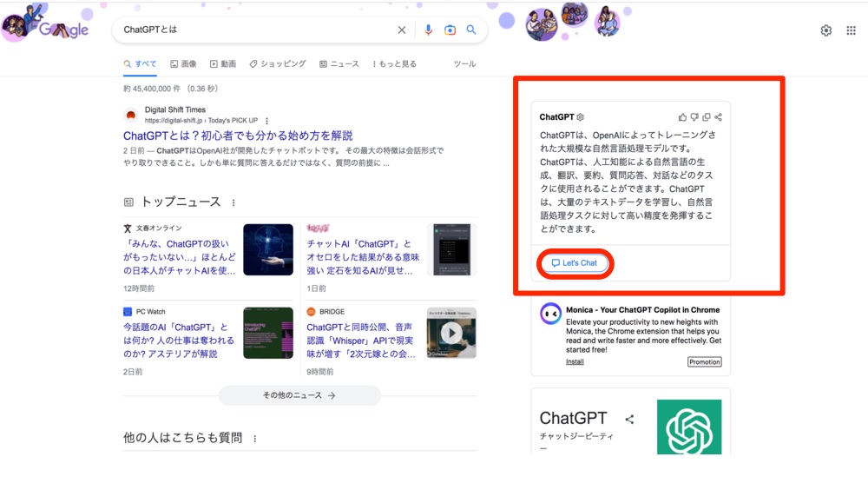This screenshot has width=868, height=490.
Task: Click the AI brain news thumbnail
Action: 268,250
